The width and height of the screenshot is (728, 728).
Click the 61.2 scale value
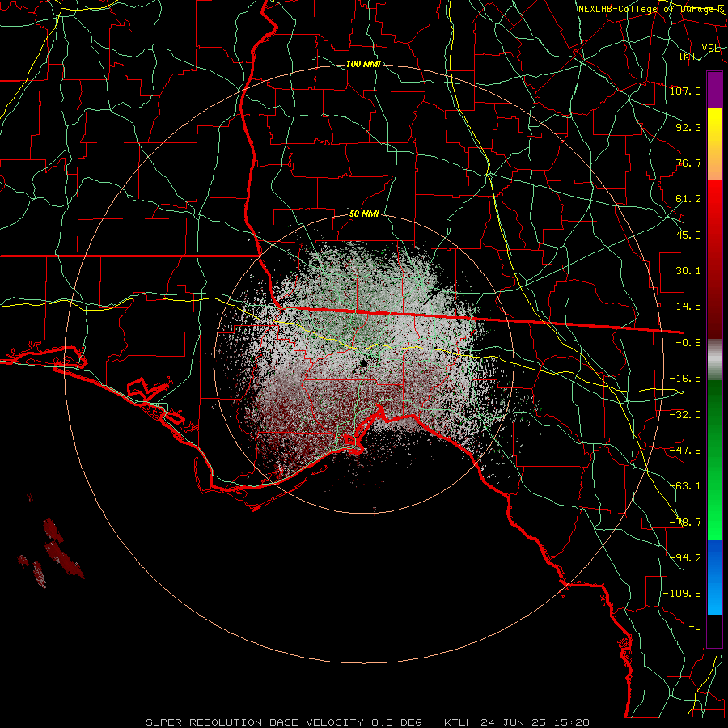tap(688, 199)
